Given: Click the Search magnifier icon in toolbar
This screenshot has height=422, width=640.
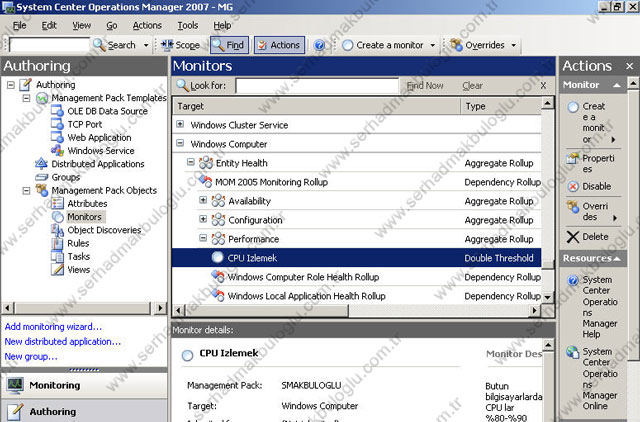Looking at the screenshot, I should (99, 45).
